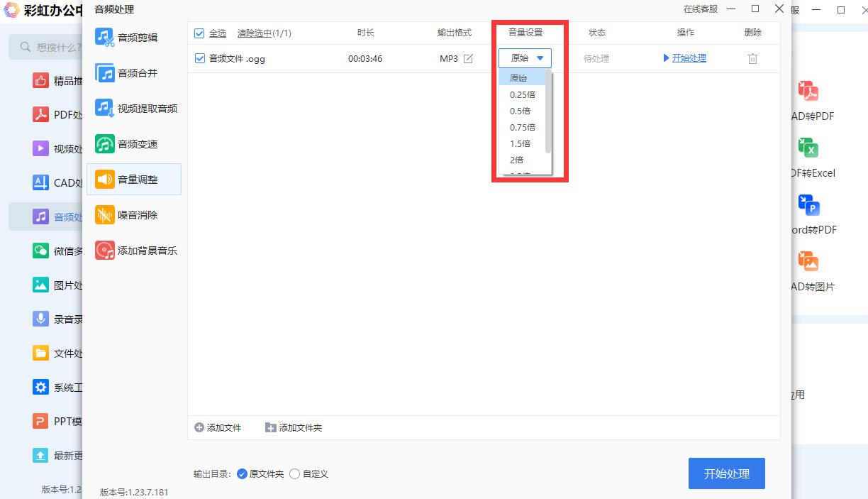Uncheck the 全选 select-all checkbox
This screenshot has height=499, width=868.
(x=199, y=33)
